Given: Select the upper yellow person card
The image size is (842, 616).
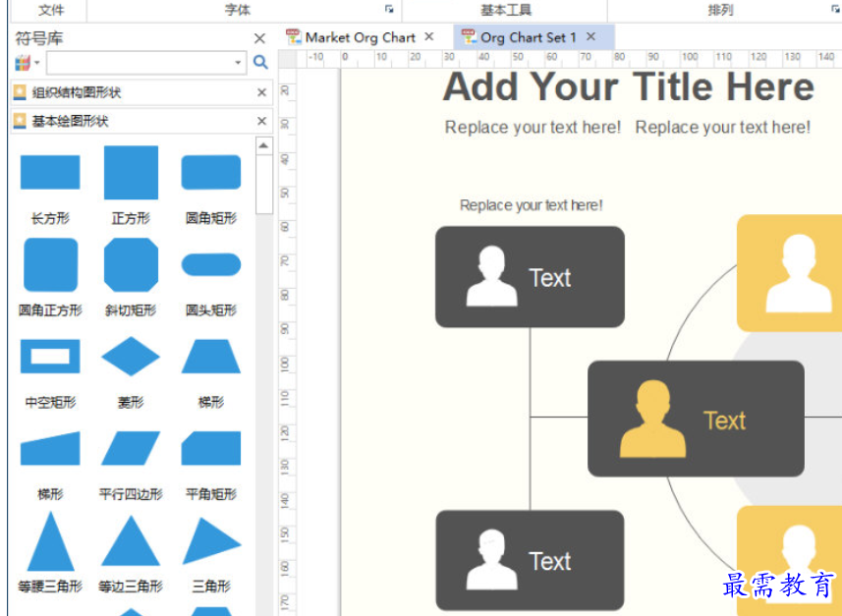Looking at the screenshot, I should [789, 273].
